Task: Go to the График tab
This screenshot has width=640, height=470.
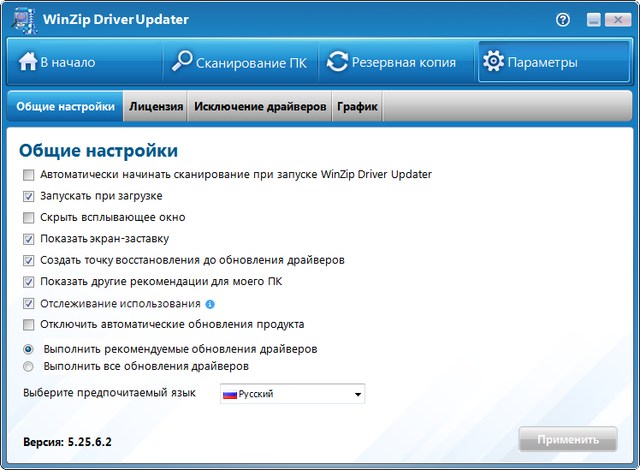Action: click(x=357, y=107)
